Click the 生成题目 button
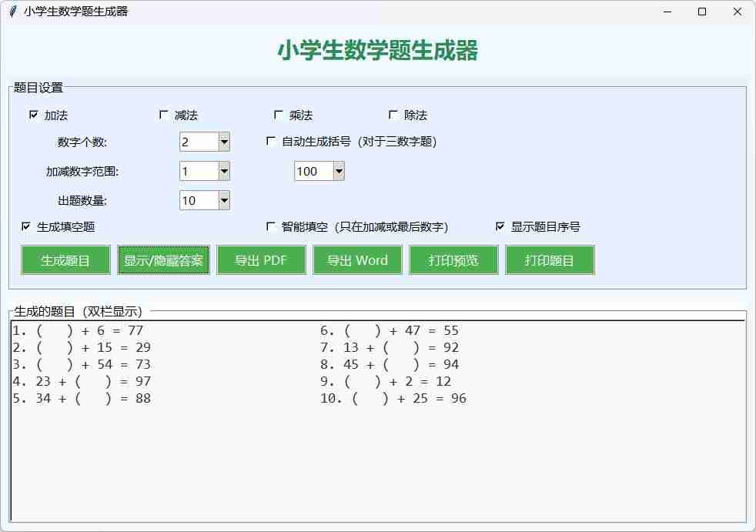The image size is (756, 532). pyautogui.click(x=65, y=260)
